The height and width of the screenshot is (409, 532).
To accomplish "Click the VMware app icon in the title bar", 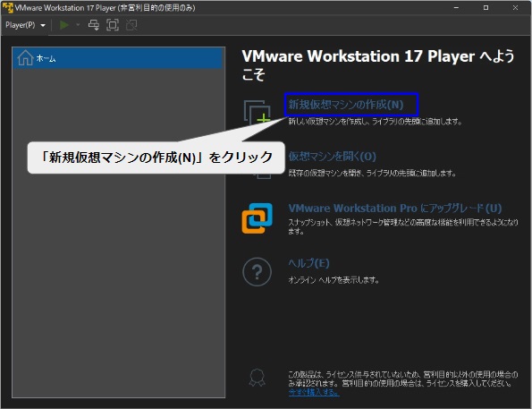I will 7,7.
